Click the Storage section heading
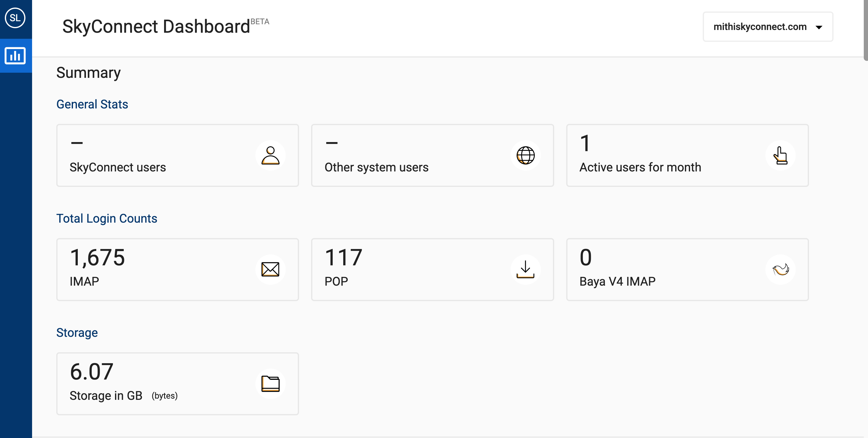Viewport: 868px width, 438px height. tap(77, 333)
